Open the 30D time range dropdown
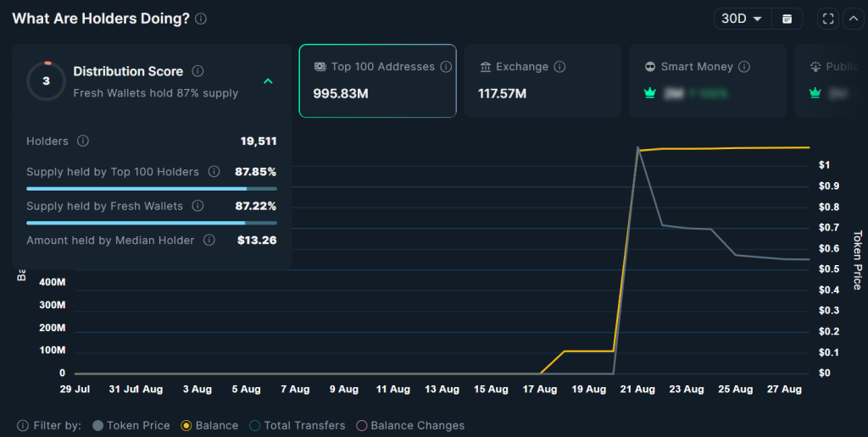This screenshot has height=437, width=868. click(742, 19)
